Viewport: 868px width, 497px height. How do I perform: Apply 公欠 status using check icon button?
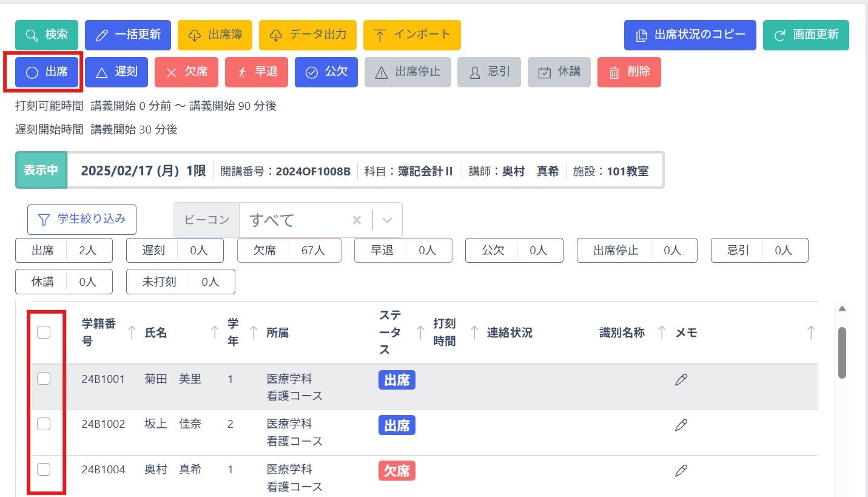pyautogui.click(x=326, y=72)
